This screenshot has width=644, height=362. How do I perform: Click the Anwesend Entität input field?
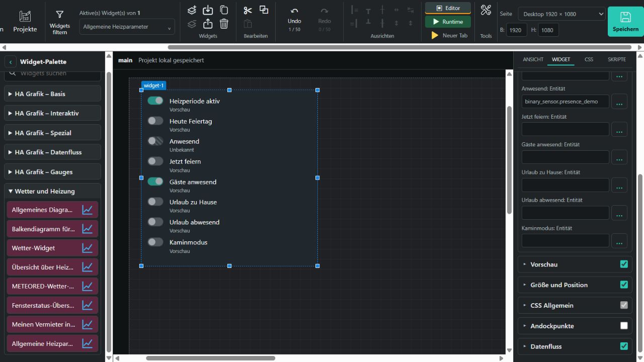(x=566, y=102)
